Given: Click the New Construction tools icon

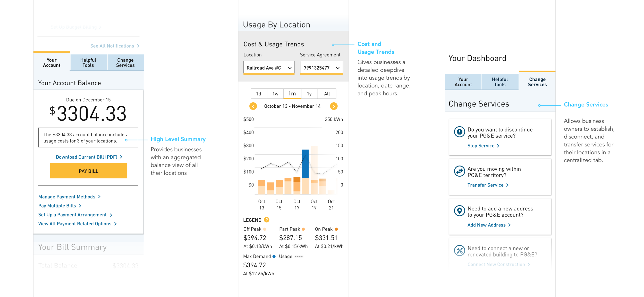Looking at the screenshot, I should coord(459,250).
